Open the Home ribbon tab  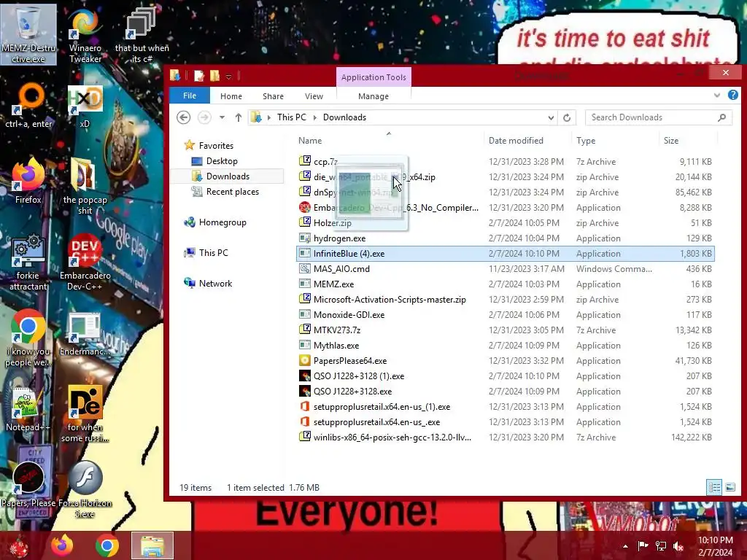pos(231,96)
